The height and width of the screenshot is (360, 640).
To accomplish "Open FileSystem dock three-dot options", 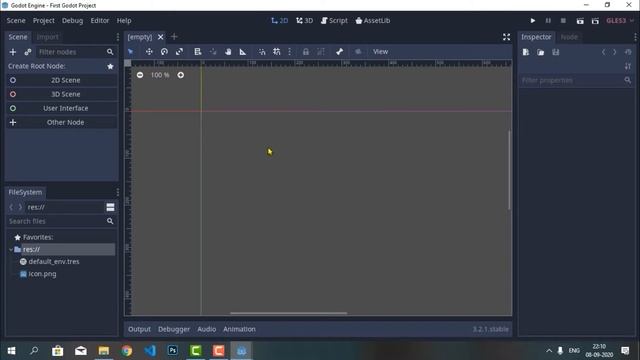I will (x=118, y=192).
